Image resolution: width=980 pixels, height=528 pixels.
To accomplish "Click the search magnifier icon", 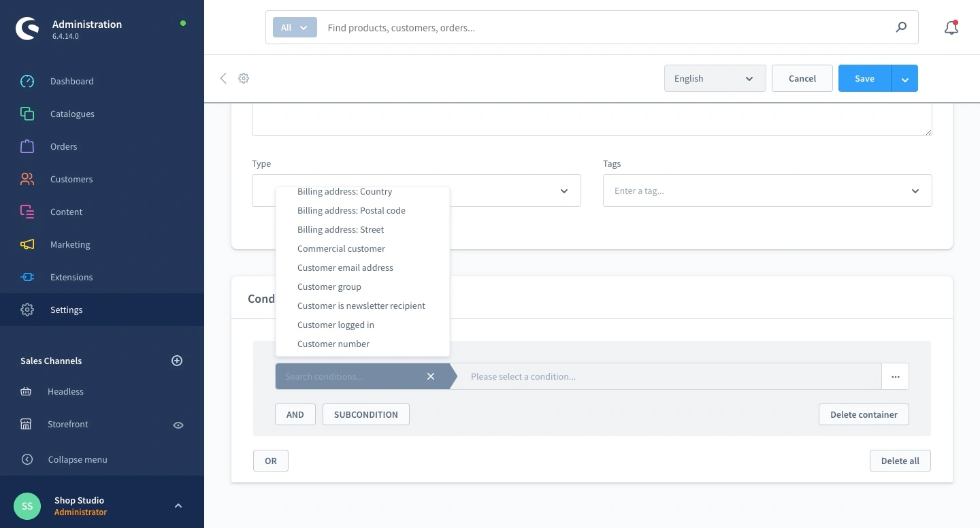I will tap(901, 28).
